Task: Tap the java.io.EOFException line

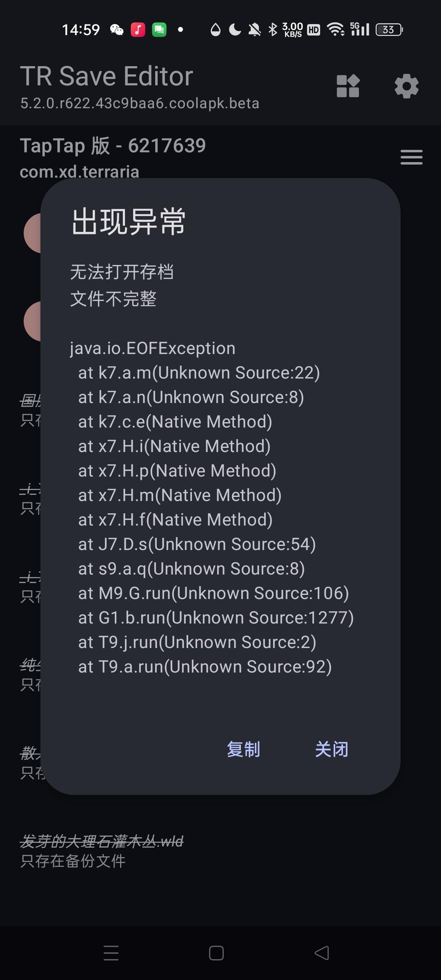Action: (153, 348)
